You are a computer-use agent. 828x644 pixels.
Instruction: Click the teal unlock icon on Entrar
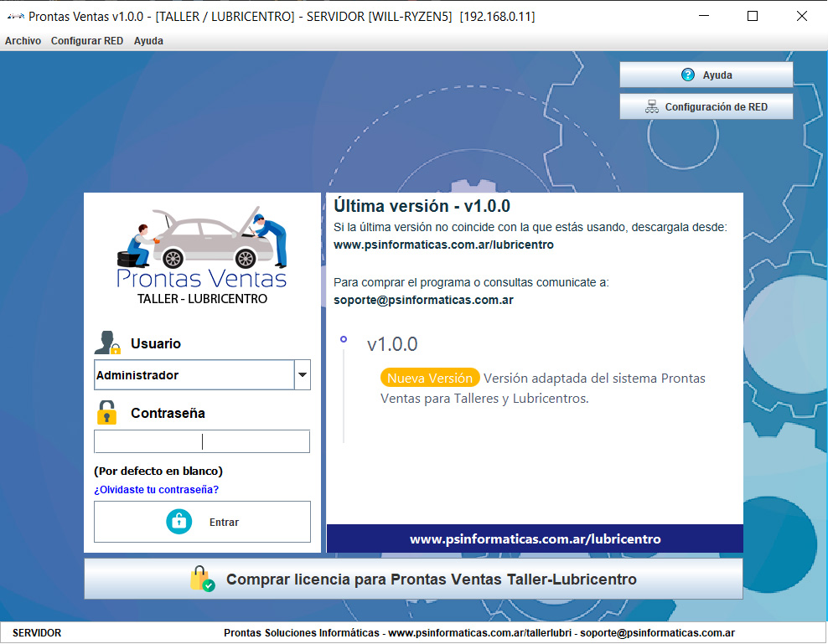tap(179, 522)
